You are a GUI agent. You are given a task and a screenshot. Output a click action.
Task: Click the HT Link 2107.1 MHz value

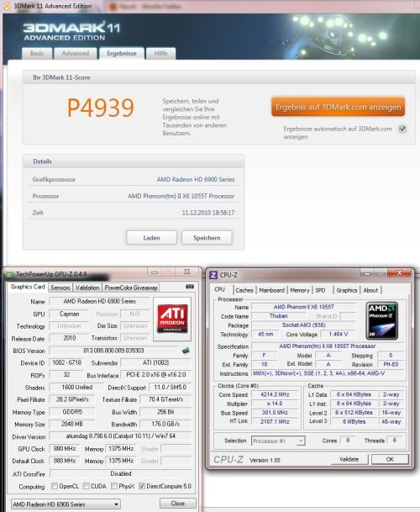[276, 421]
